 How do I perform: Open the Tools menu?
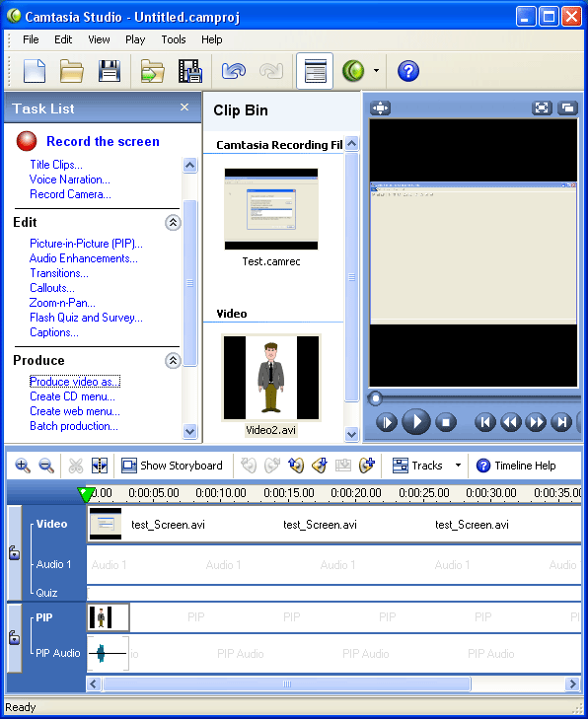(x=174, y=39)
